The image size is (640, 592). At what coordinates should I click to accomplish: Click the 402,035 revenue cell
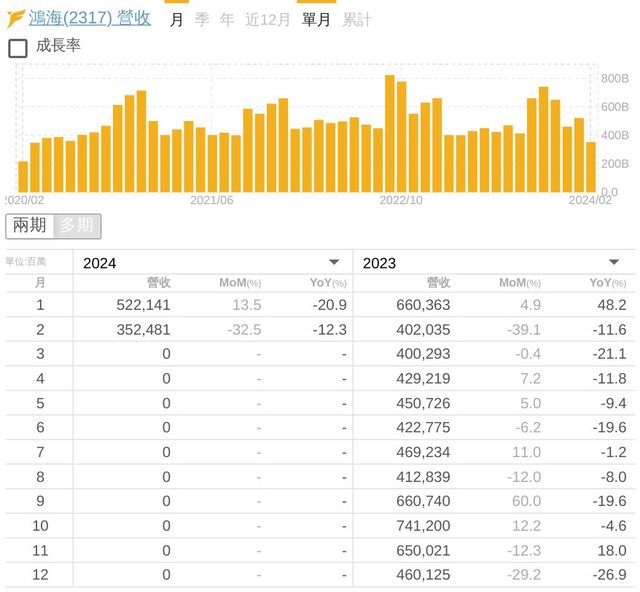pyautogui.click(x=423, y=330)
